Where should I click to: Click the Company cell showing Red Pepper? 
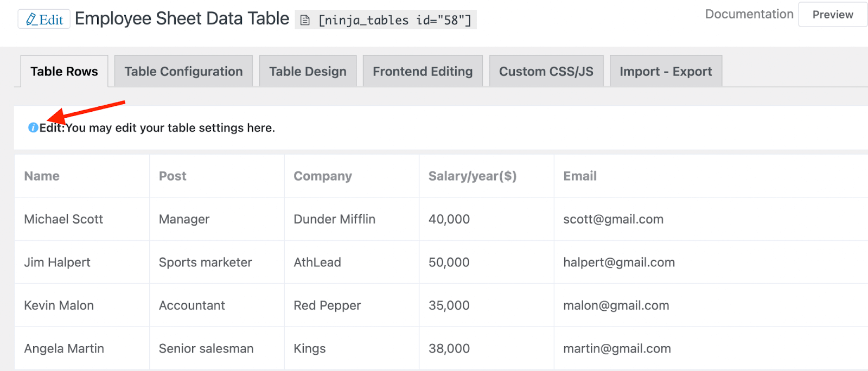(x=327, y=305)
